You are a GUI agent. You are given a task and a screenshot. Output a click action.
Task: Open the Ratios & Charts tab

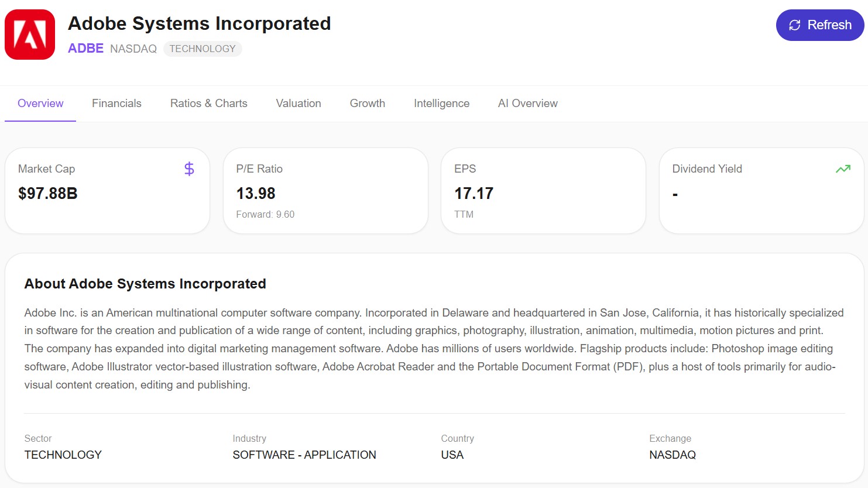pos(208,104)
